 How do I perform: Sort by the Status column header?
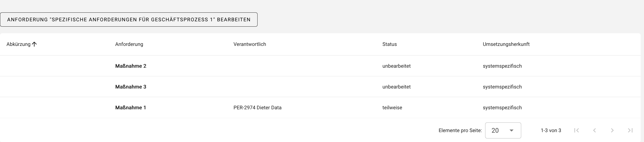coord(389,44)
